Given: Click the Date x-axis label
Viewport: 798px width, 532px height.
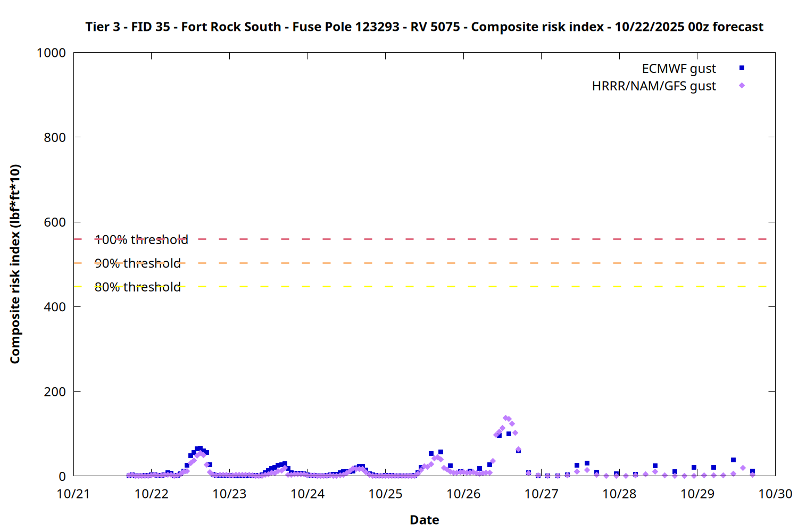Looking at the screenshot, I should pyautogui.click(x=424, y=520).
